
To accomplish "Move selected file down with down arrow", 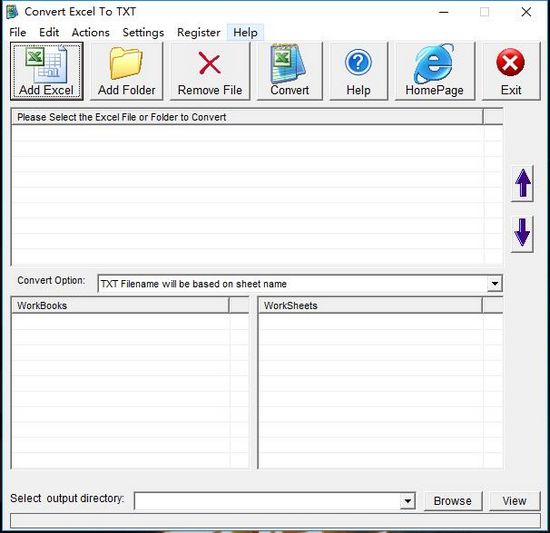I will (522, 234).
